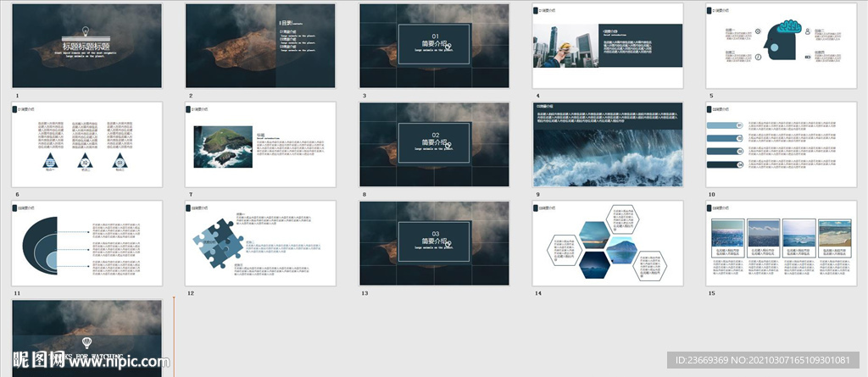
Task: Click the slide number 6 label
Action: (x=18, y=194)
